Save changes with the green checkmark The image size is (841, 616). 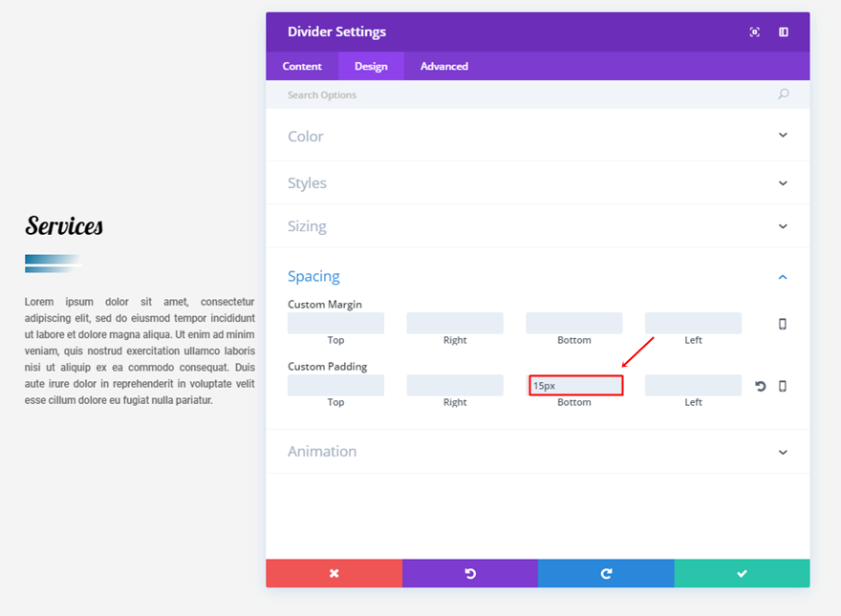click(x=742, y=573)
